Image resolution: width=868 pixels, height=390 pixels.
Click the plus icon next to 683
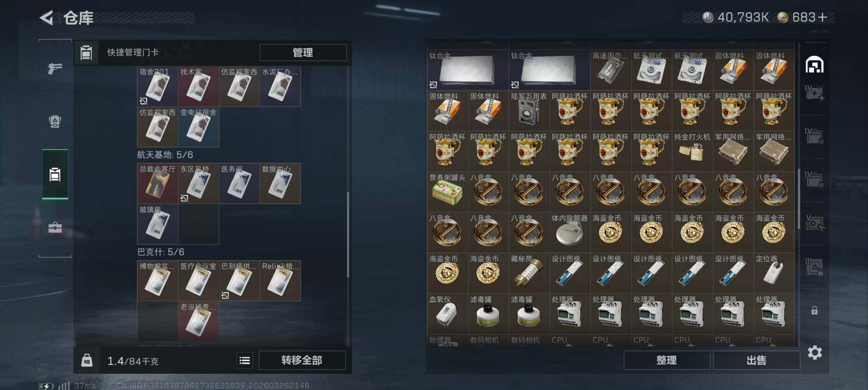pos(822,17)
